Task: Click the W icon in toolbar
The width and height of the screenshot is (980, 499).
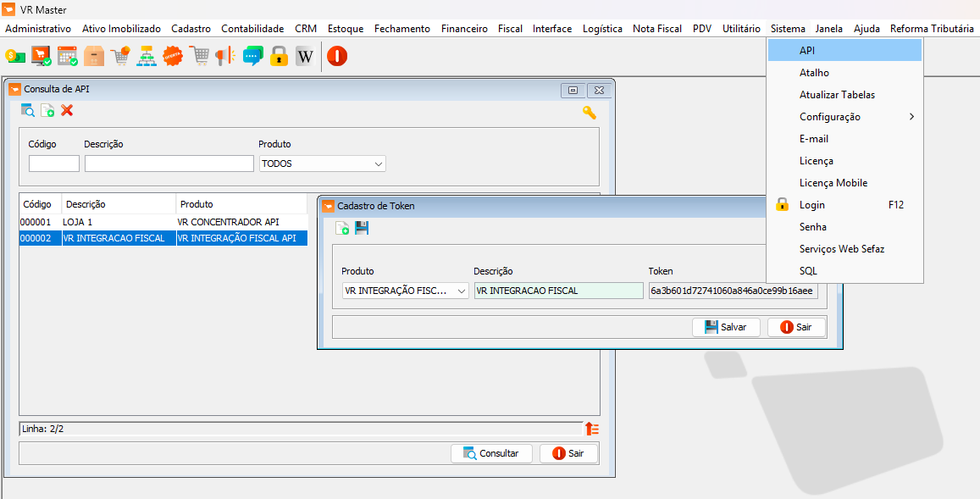Action: pyautogui.click(x=304, y=57)
